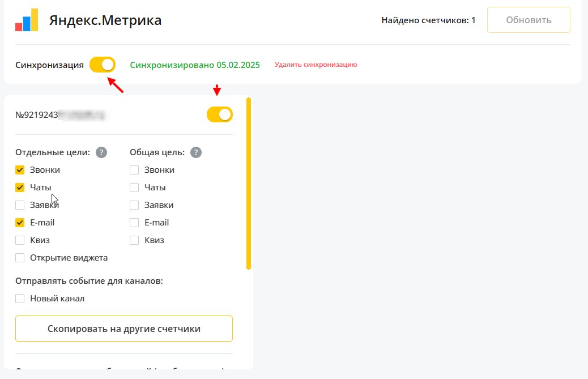Check Заявки under Общая цель
Viewport: 588px width, 379px height.
pos(134,205)
